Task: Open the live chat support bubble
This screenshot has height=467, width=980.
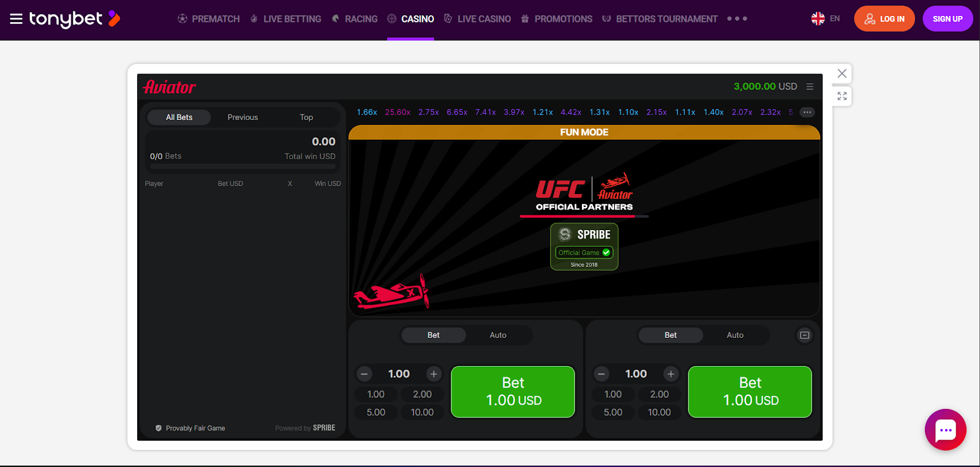Action: point(946,430)
